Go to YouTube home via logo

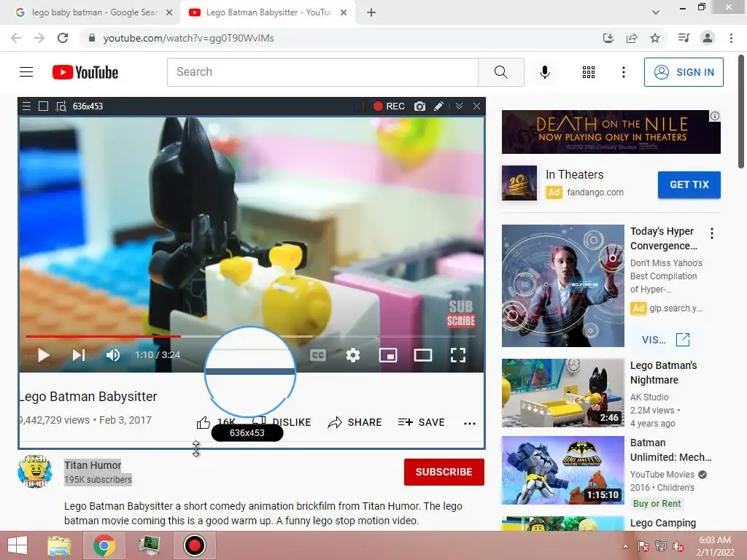point(85,72)
